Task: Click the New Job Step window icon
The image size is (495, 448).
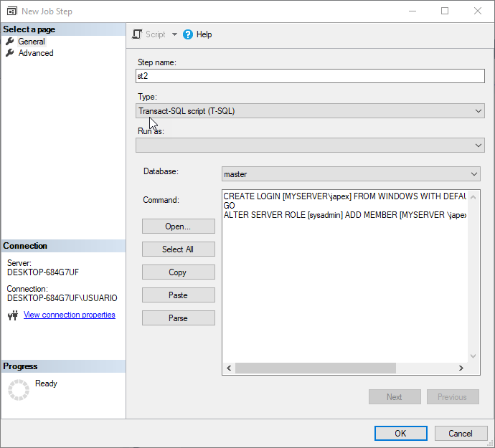Action: [11, 11]
